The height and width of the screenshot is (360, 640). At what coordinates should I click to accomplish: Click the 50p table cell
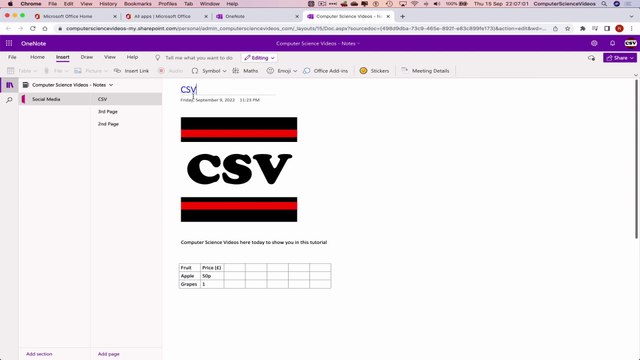[x=212, y=276]
